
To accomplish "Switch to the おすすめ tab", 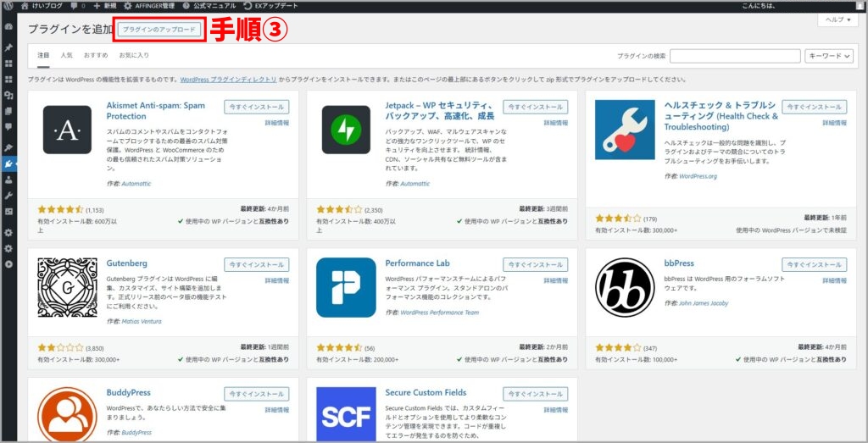I will pos(96,56).
